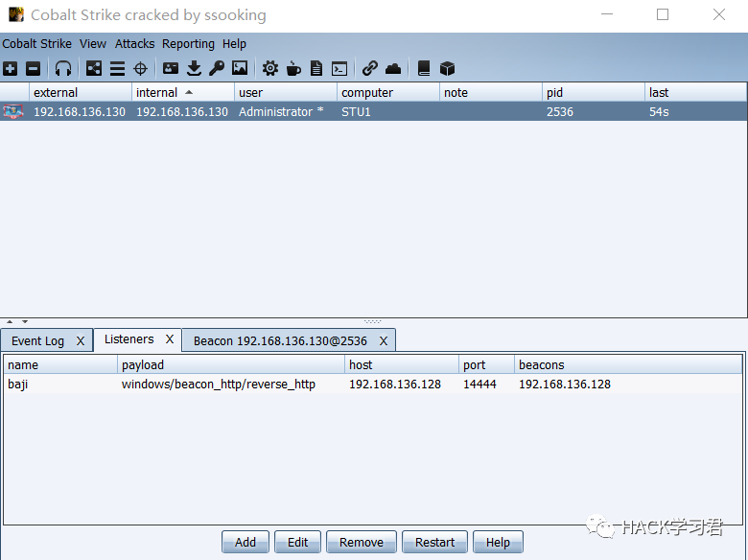This screenshot has width=748, height=560.
Task: Sort sessions by external column
Action: (x=81, y=92)
